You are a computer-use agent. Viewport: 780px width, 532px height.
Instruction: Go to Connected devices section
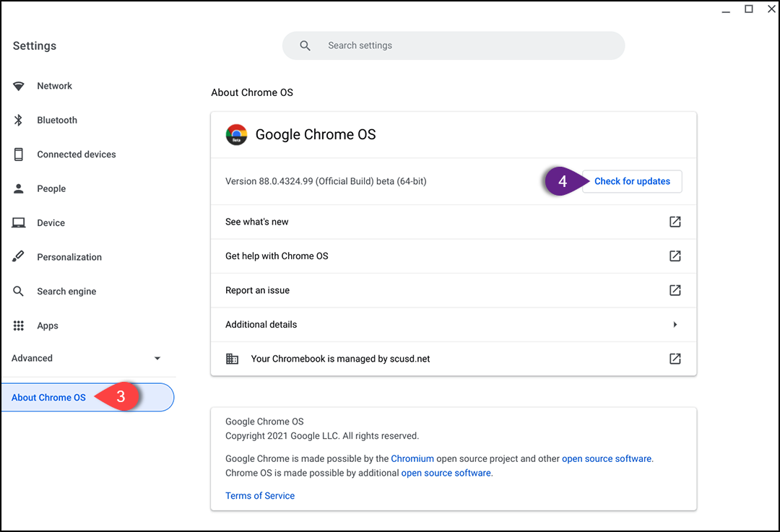coord(76,154)
